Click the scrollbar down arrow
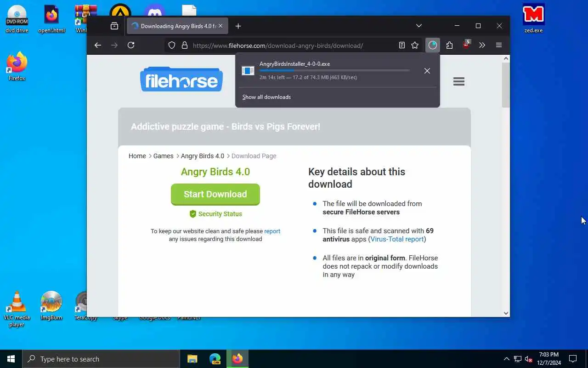This screenshot has height=368, width=588. point(506,313)
